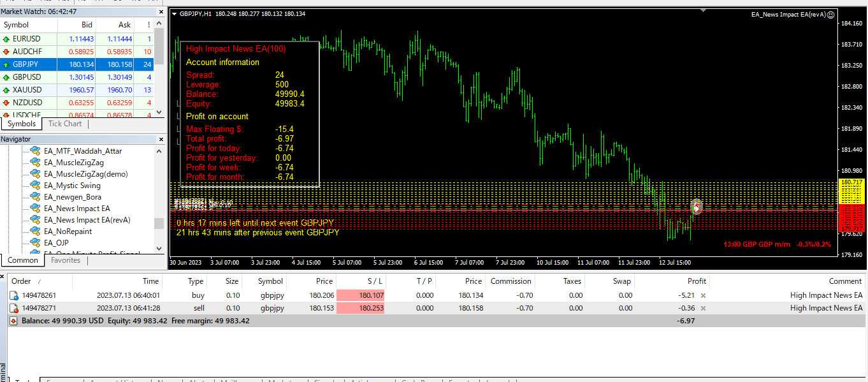Click the buy order 149478261 icon
Screen dimensions: 868x382
click(14, 296)
